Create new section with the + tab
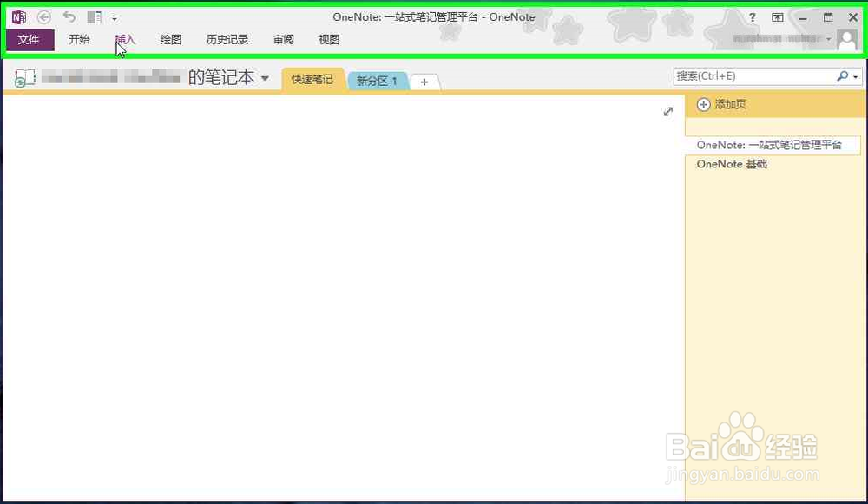868x504 pixels. 424,81
